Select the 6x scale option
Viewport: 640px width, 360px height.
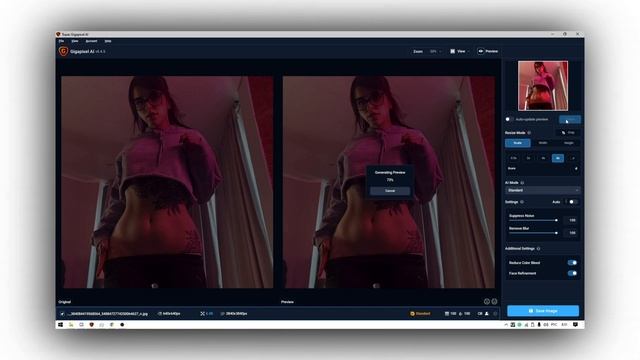pos(558,158)
